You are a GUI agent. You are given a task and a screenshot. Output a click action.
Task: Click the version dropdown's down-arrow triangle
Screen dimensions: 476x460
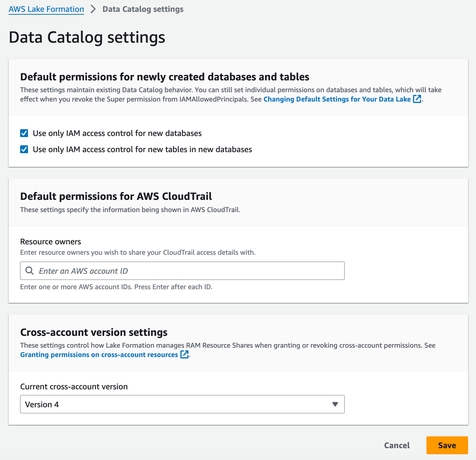[335, 404]
